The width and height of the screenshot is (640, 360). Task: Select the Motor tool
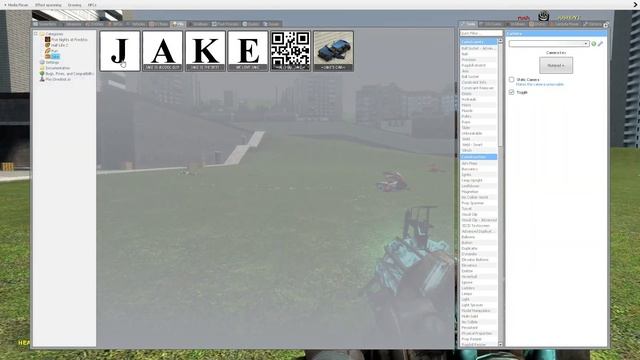(x=478, y=105)
